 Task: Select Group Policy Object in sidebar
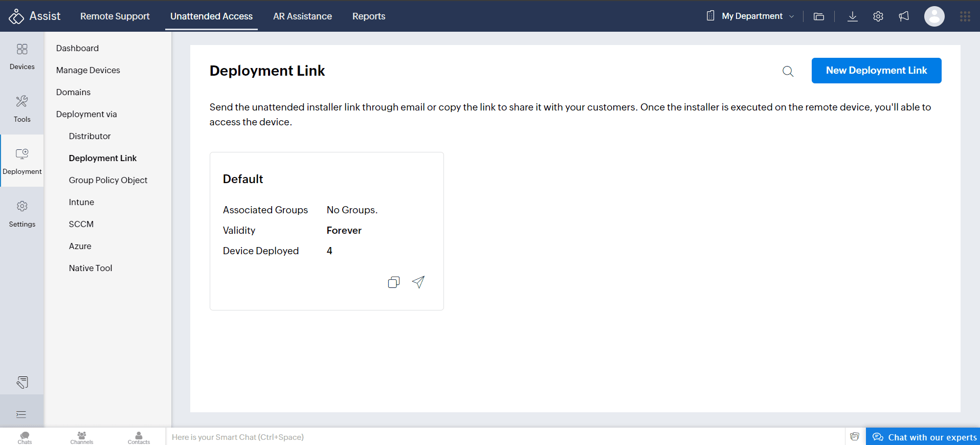(x=108, y=180)
